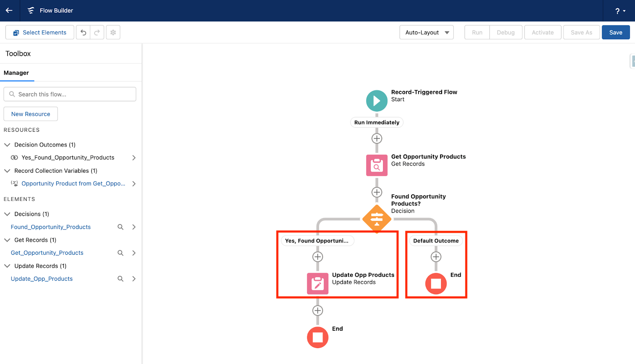Screen dimensions: 635x364
Task: Find usages of Get_Opportunity_Products via magnifier
Action: (x=120, y=252)
